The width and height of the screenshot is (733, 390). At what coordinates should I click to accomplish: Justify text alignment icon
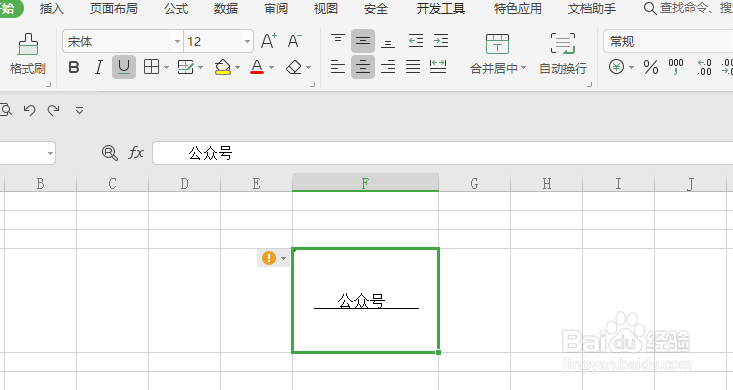tap(413, 67)
